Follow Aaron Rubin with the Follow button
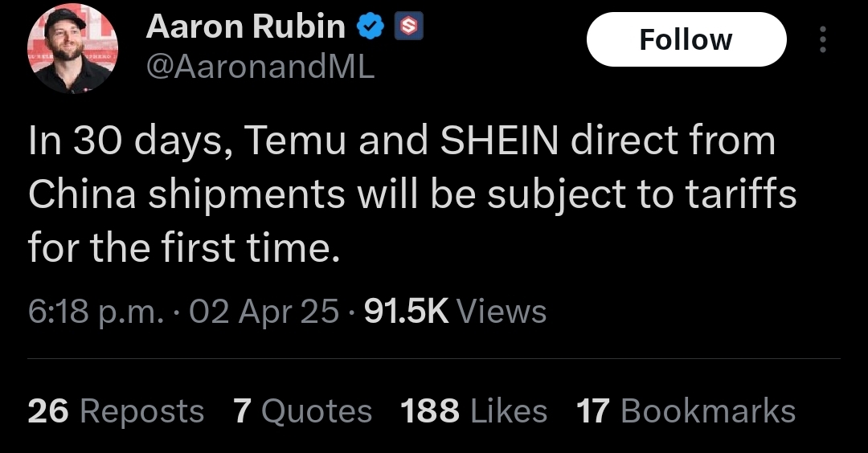Viewport: 868px width, 453px height. (686, 39)
